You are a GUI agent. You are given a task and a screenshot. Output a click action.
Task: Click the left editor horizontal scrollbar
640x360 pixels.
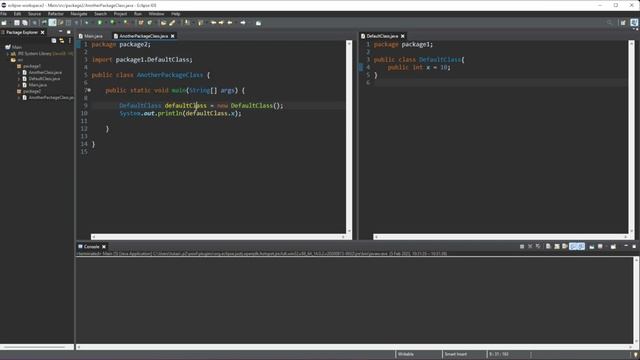(x=218, y=237)
